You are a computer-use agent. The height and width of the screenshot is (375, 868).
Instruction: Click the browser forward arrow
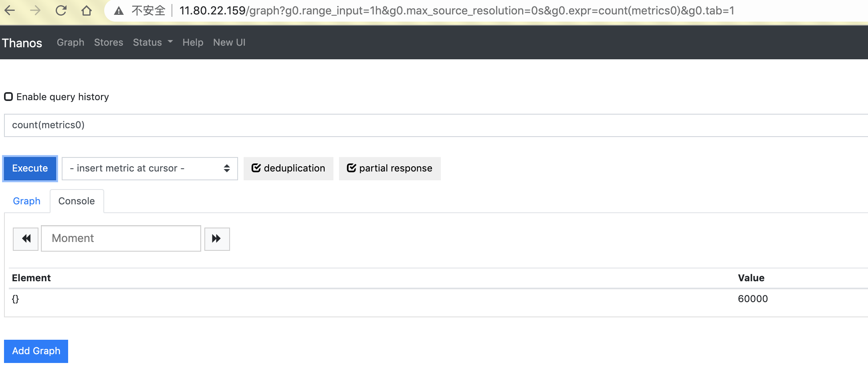click(35, 10)
